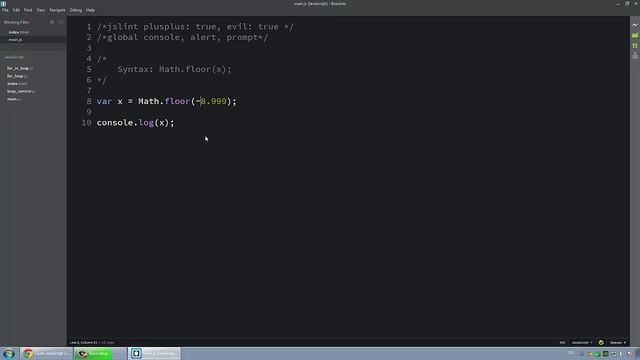Screen dimensions: 640x360
Task: Open main.js in the project file tree
Action: [14, 99]
